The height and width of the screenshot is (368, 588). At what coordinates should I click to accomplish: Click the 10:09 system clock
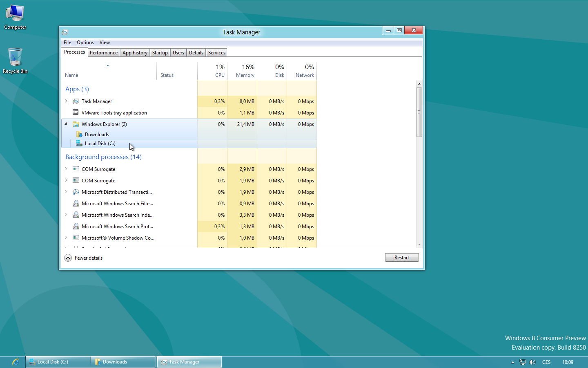pos(568,362)
